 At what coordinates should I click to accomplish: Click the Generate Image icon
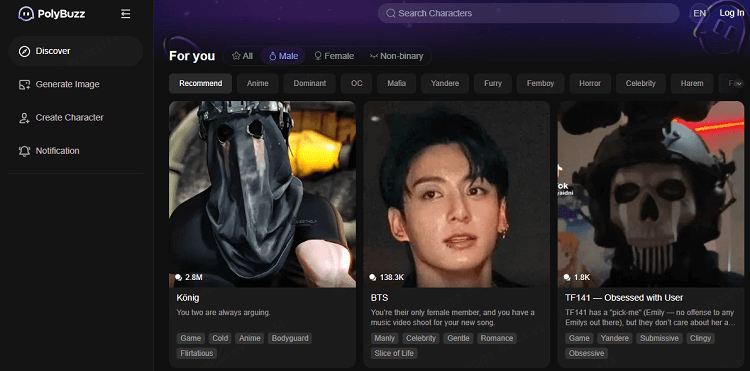(x=24, y=85)
